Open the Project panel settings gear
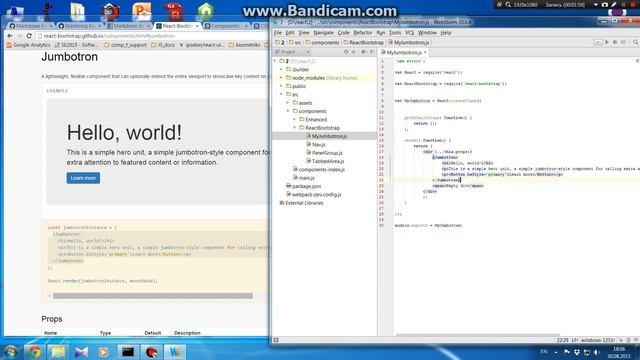 (363, 52)
